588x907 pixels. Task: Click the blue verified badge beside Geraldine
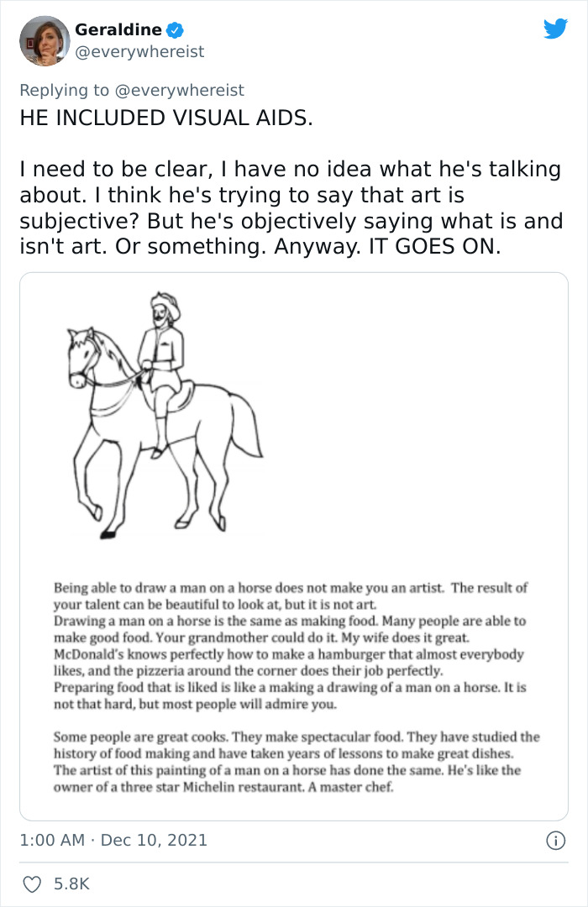[x=175, y=30]
